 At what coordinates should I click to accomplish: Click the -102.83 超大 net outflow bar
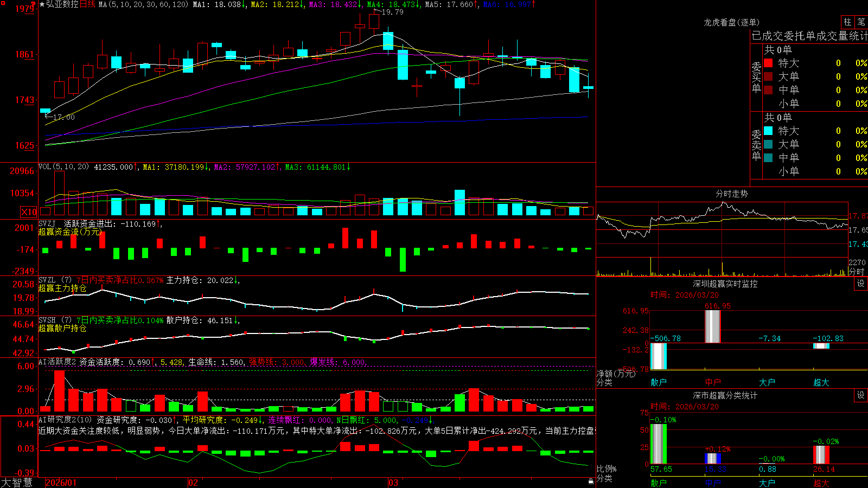pos(821,346)
